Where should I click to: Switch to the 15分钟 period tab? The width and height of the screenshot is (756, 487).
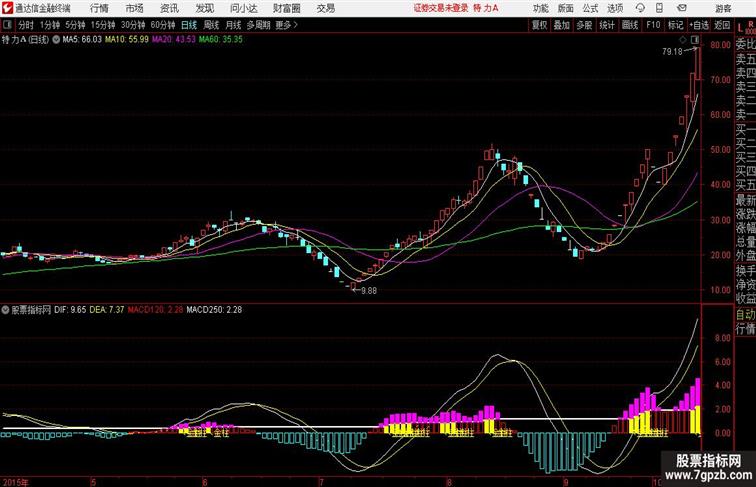point(103,25)
